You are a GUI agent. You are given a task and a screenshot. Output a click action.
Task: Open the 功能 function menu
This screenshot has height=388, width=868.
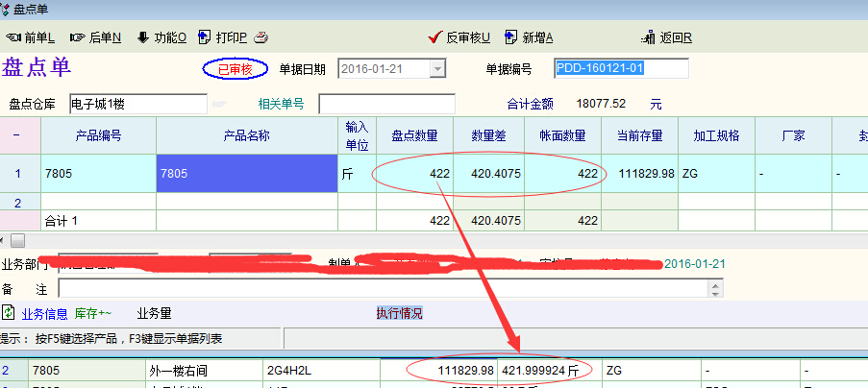tap(161, 37)
